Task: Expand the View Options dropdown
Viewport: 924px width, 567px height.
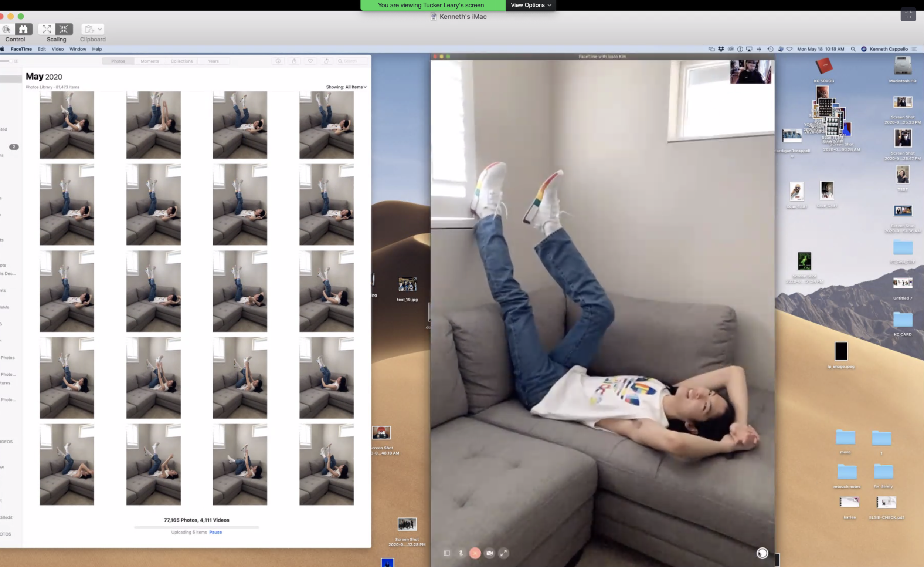Action: [530, 5]
